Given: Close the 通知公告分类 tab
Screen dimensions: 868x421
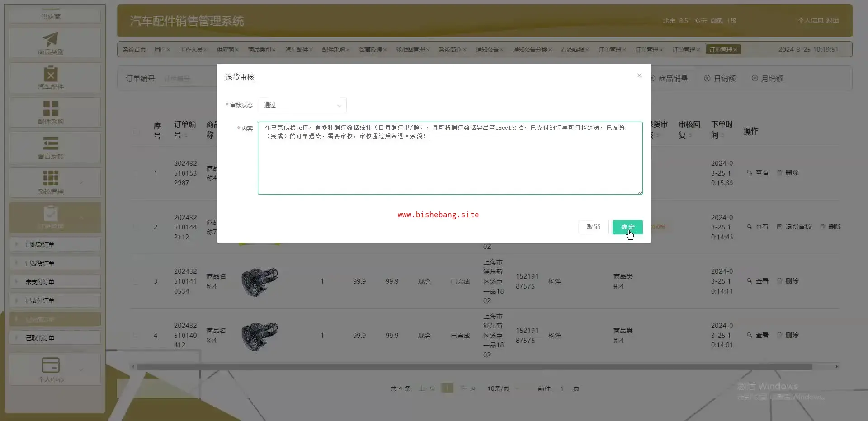Looking at the screenshot, I should [x=550, y=50].
